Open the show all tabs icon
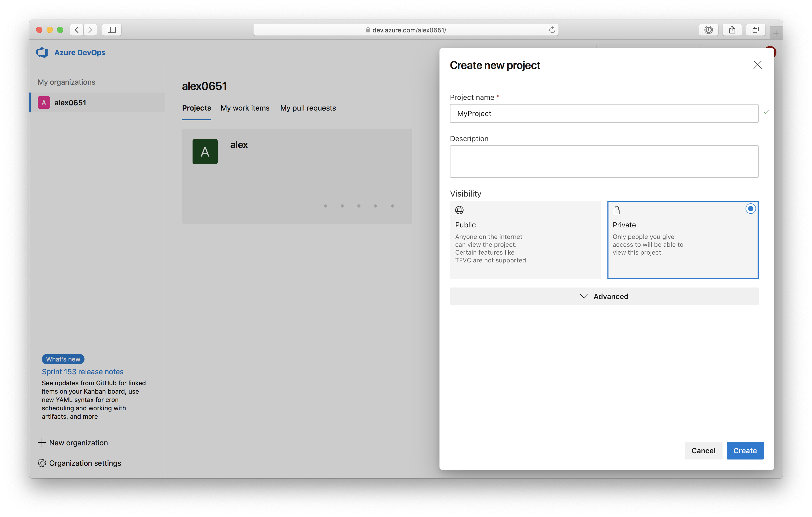 coord(755,30)
